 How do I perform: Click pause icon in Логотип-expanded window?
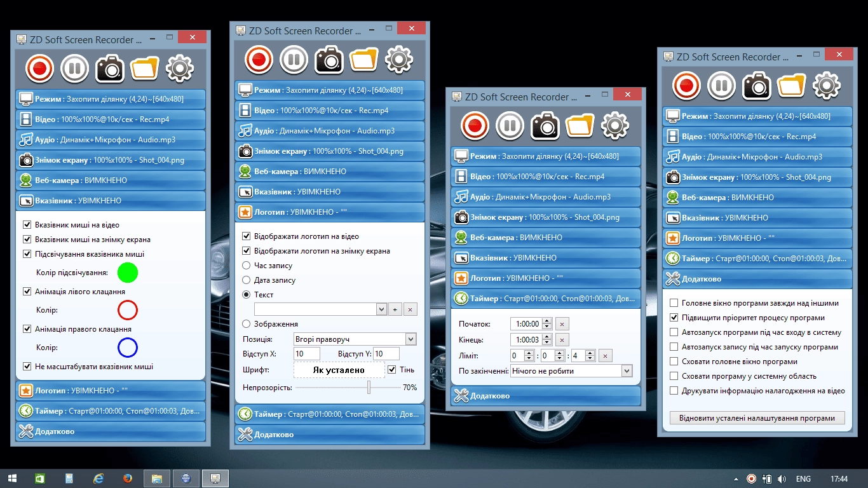(294, 59)
